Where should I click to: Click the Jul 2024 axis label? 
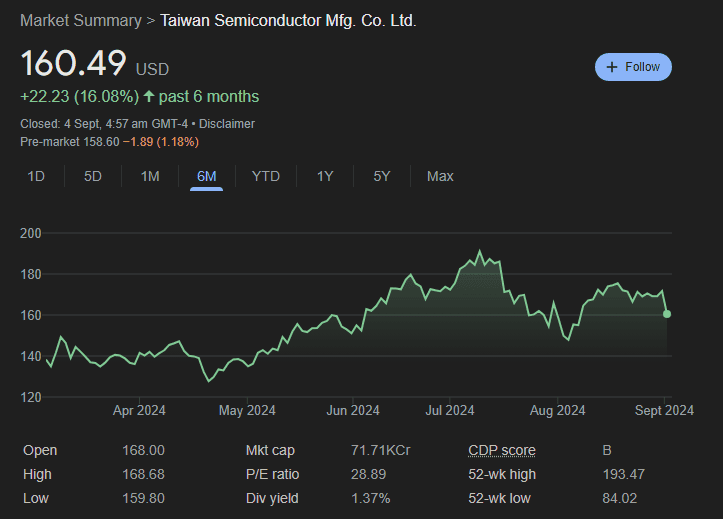coord(450,411)
